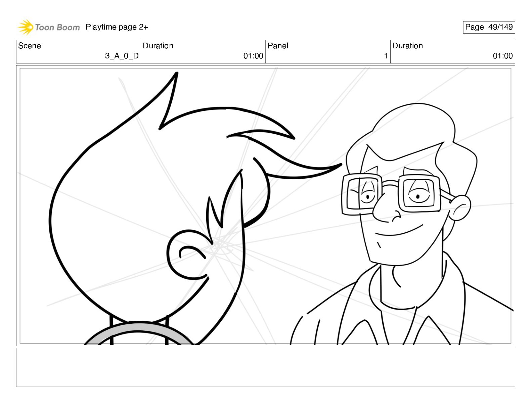Click the 'Scene' header label
Screen dimensions: 532x411
pyautogui.click(x=30, y=46)
